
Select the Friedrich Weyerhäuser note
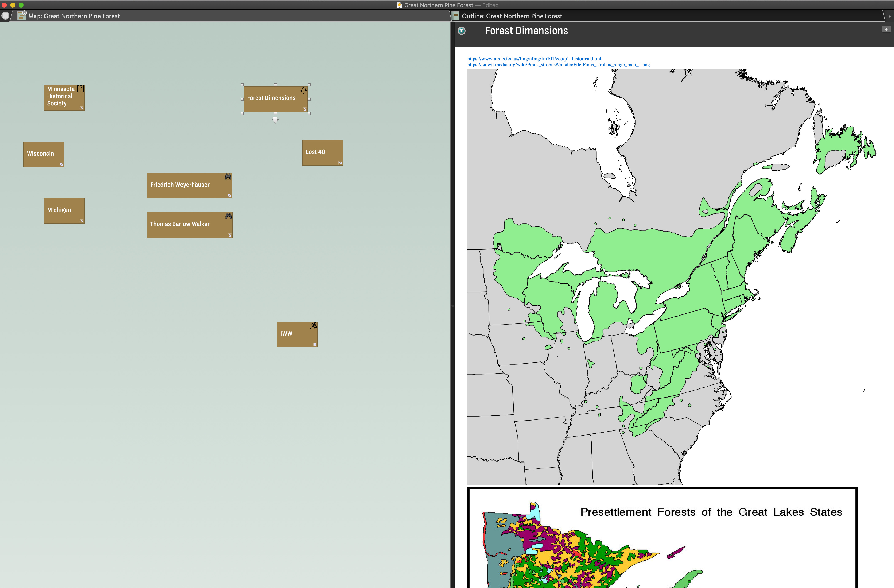189,185
